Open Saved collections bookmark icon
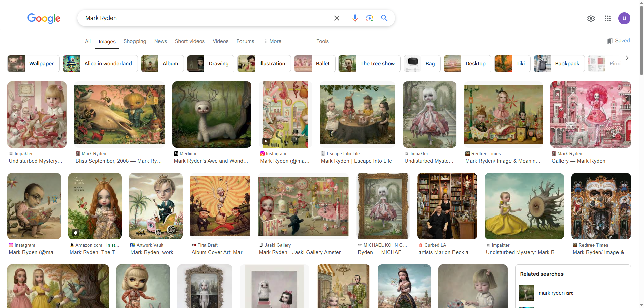Viewport: 644px width, 308px height. pyautogui.click(x=618, y=41)
